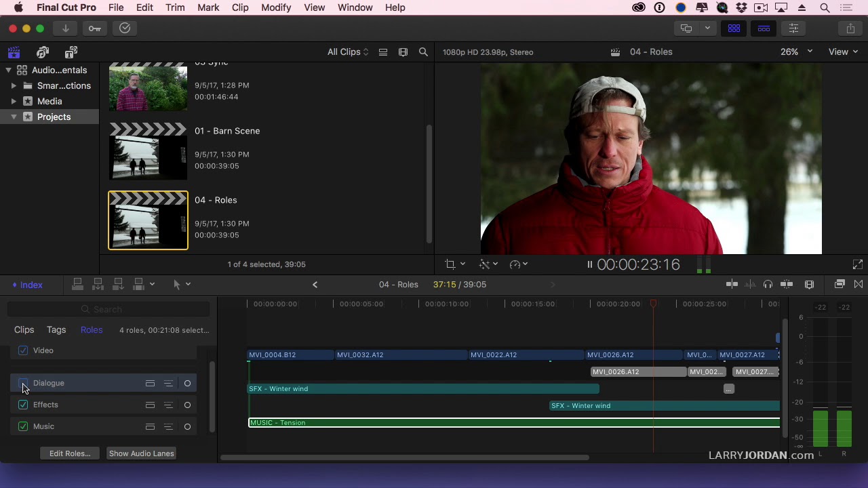Uncheck the Music role checkbox
Screen dimensions: 868x488
pos(23,426)
